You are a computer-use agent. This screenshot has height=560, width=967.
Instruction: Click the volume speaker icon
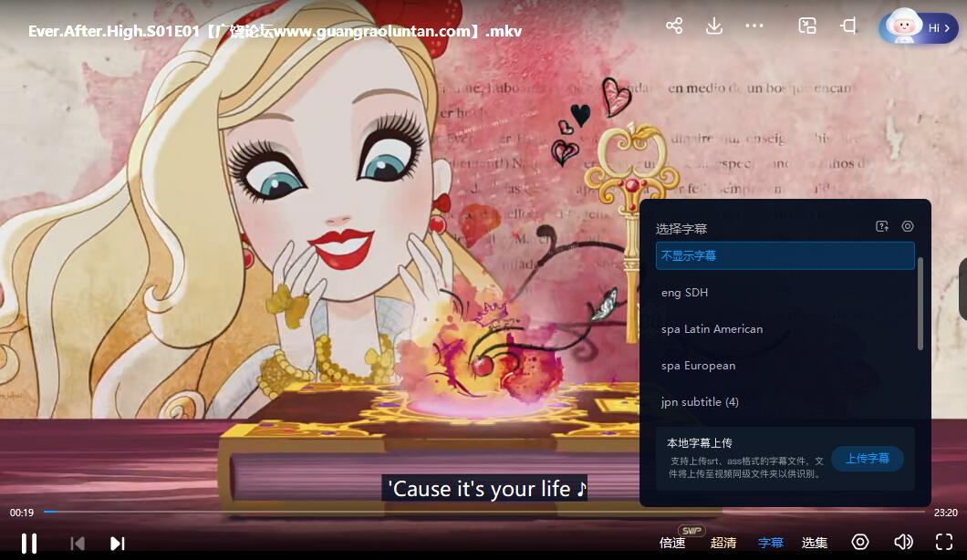click(903, 542)
